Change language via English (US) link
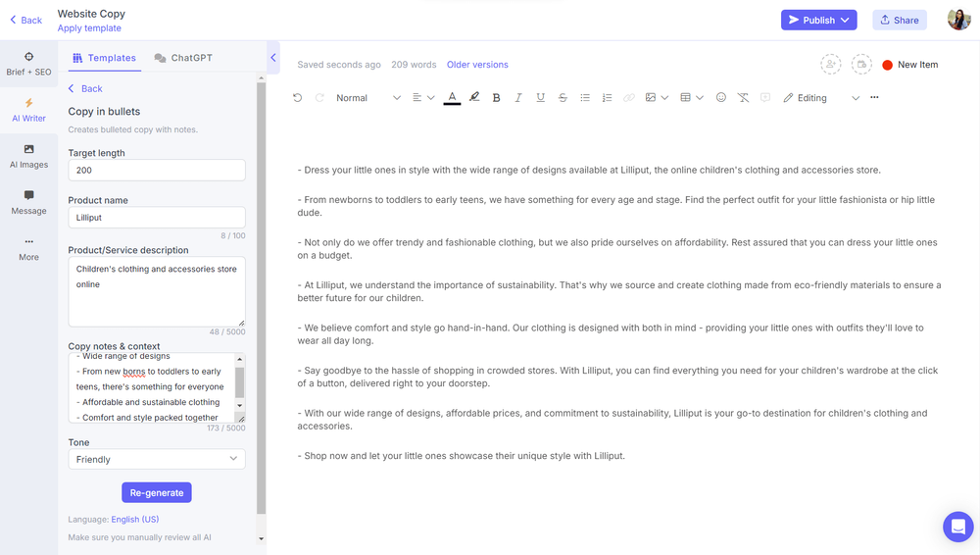980x555 pixels. tap(135, 520)
